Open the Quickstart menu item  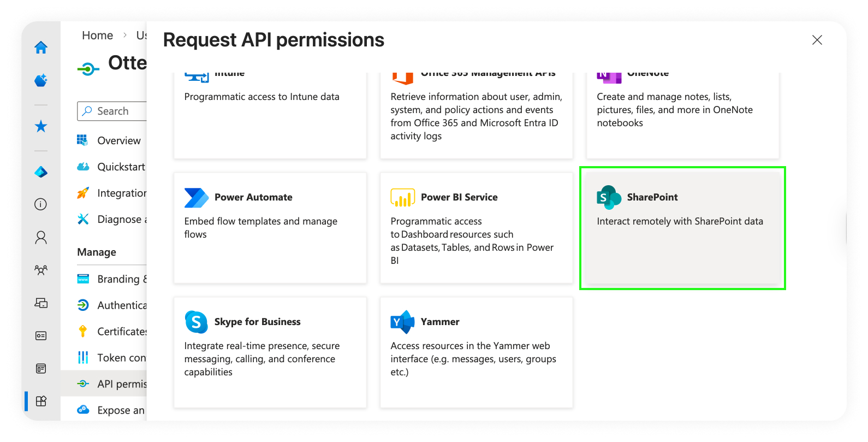[121, 167]
